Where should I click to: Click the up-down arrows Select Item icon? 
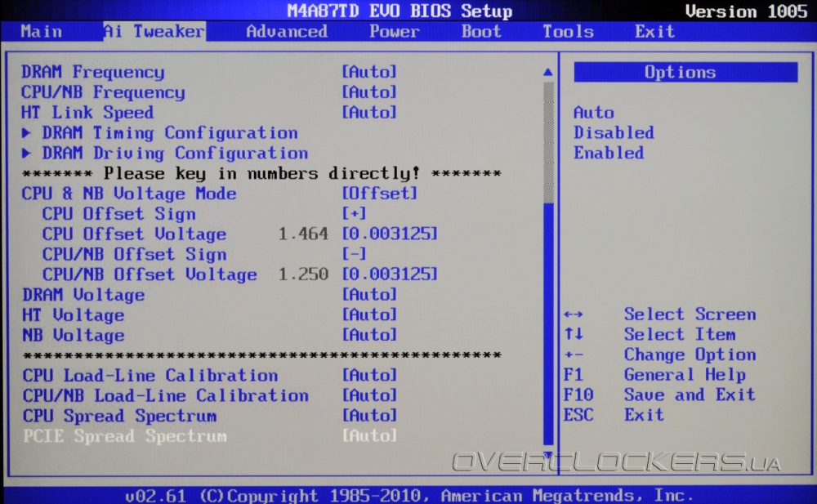(x=574, y=334)
